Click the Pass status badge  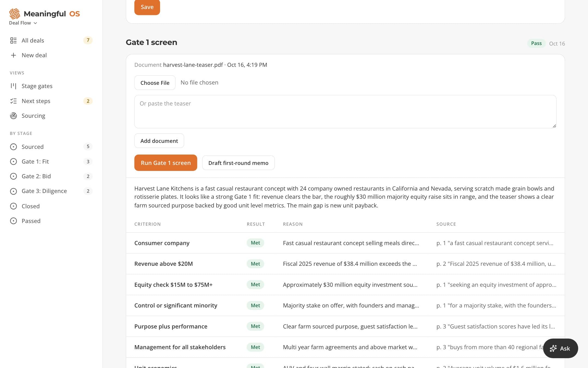click(x=536, y=43)
